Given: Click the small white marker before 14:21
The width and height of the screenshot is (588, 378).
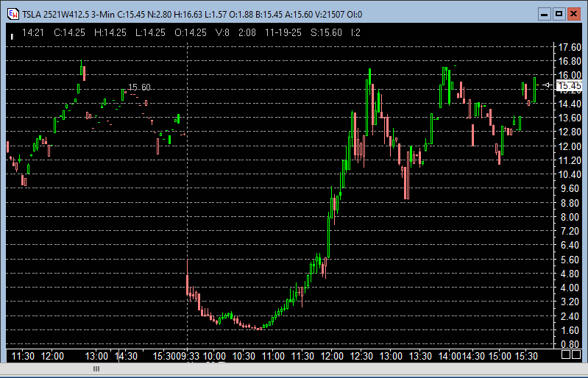Looking at the screenshot, I should pyautogui.click(x=12, y=35).
